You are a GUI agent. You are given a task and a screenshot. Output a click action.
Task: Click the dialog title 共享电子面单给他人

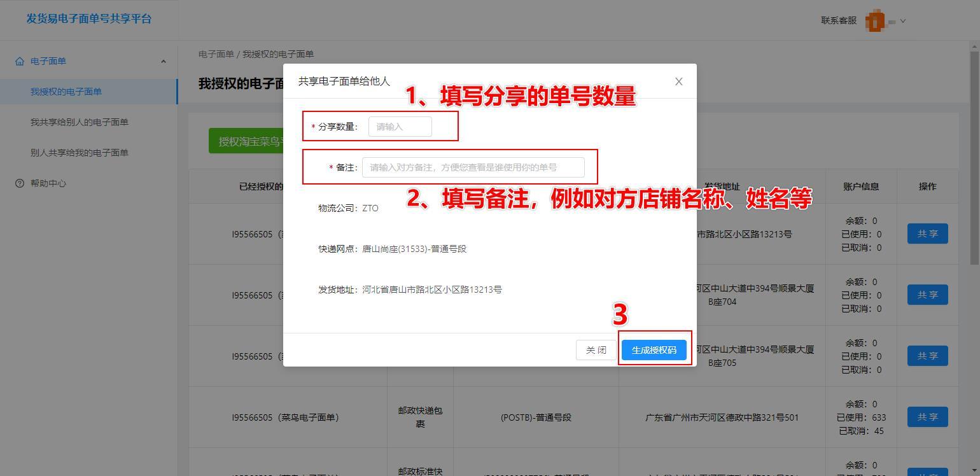pyautogui.click(x=344, y=81)
